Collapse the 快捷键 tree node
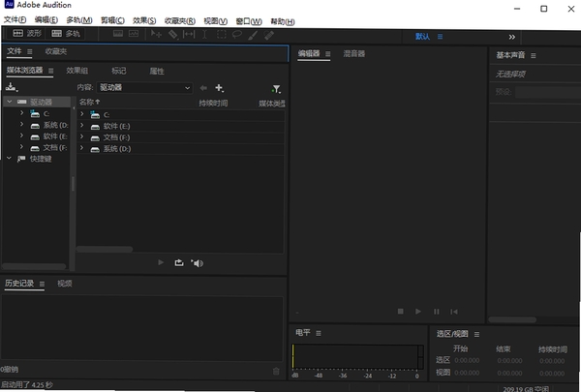The image size is (581, 392). [x=10, y=158]
